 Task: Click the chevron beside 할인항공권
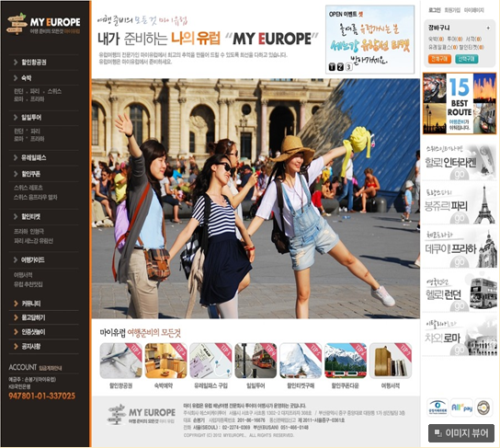pos(16,63)
